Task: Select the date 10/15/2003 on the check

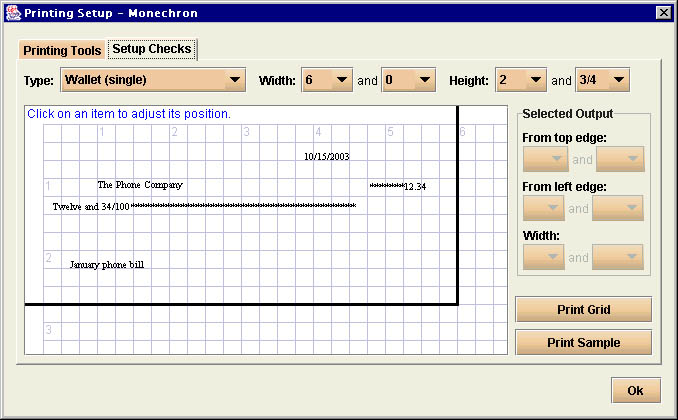Action: 327,156
